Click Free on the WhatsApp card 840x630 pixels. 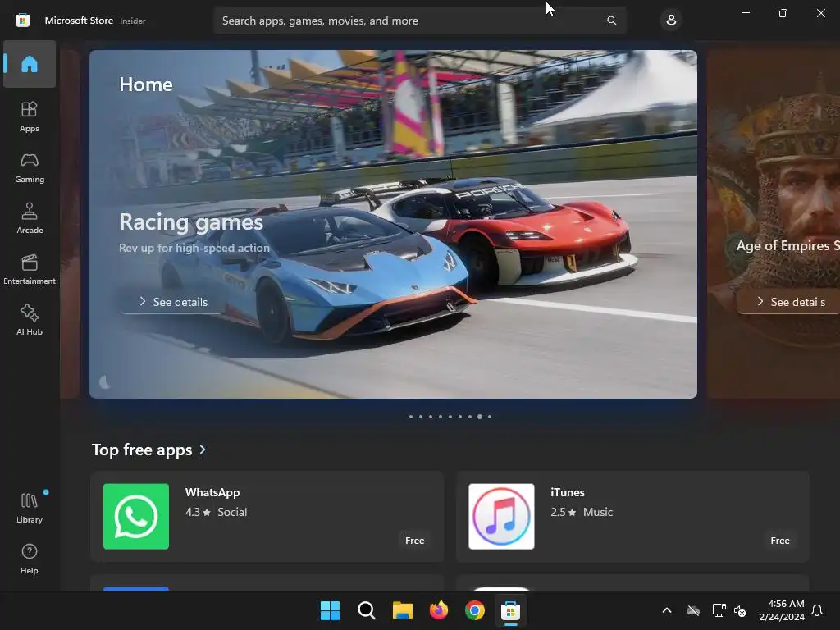pyautogui.click(x=414, y=541)
